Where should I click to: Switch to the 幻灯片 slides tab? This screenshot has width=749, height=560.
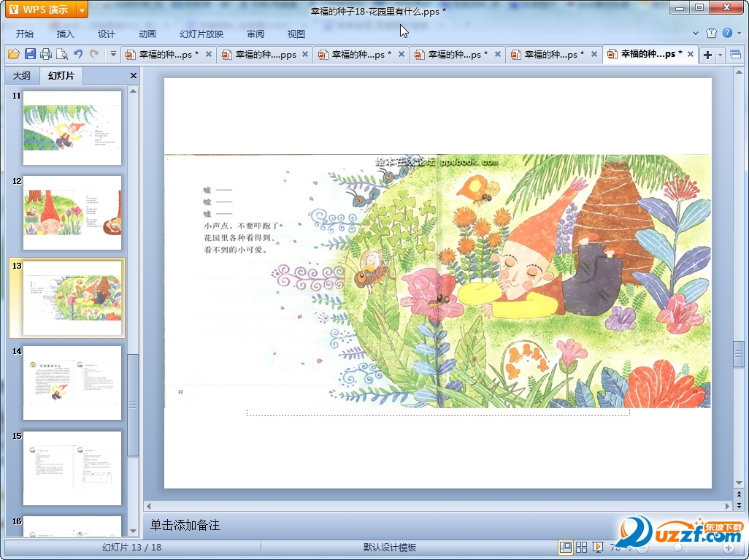[61, 75]
